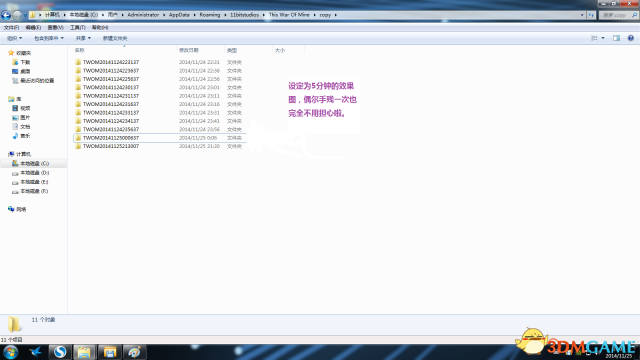Click the 11bitstudios breadcrumb segment
This screenshot has width=640, height=360.
pyautogui.click(x=244, y=15)
